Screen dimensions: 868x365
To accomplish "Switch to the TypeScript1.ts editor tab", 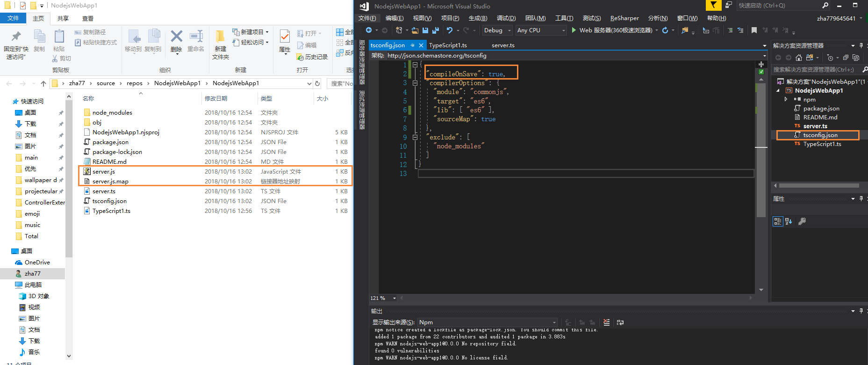I will point(448,45).
